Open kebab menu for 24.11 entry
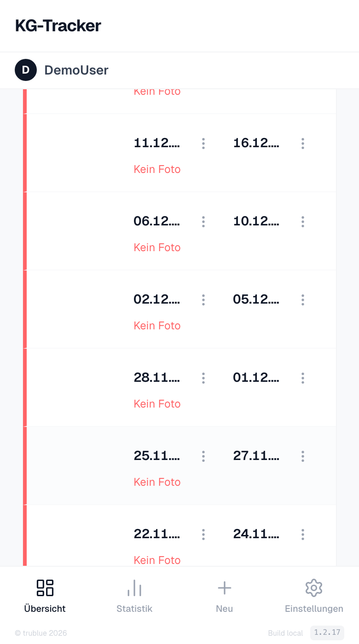This screenshot has width=359, height=644. click(302, 535)
